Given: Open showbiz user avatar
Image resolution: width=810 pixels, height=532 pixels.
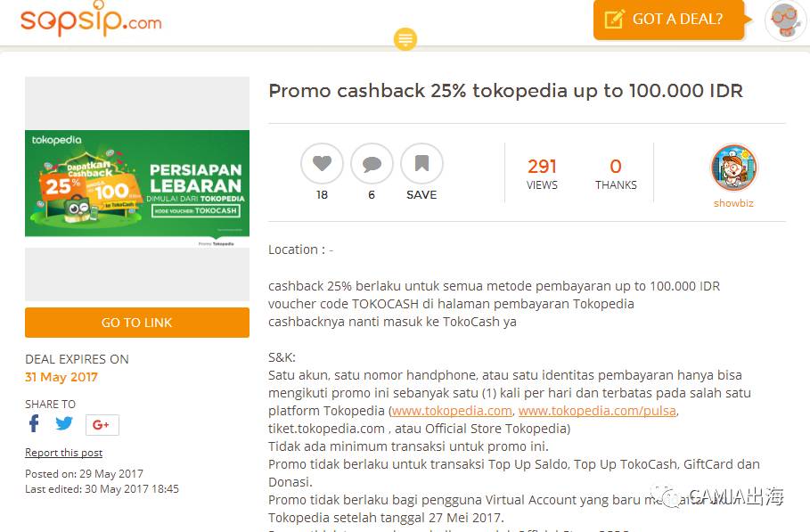Looking at the screenshot, I should (733, 167).
